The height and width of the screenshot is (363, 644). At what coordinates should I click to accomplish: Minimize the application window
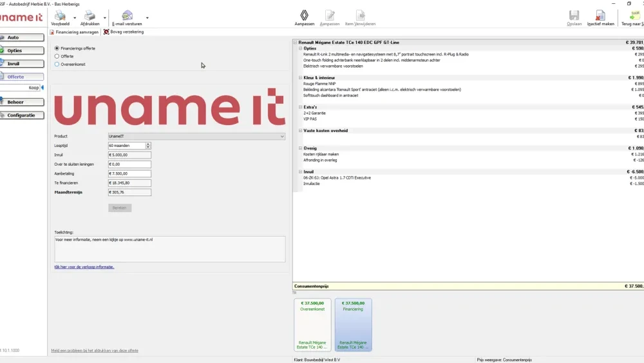[614, 3]
